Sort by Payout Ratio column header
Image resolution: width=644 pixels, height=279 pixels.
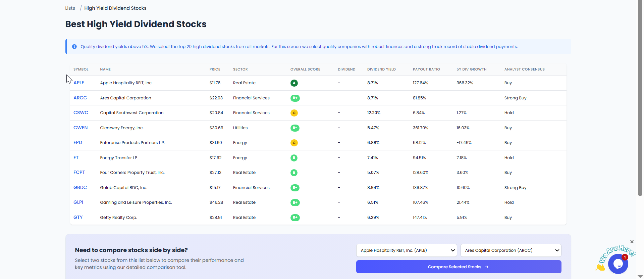click(x=426, y=69)
